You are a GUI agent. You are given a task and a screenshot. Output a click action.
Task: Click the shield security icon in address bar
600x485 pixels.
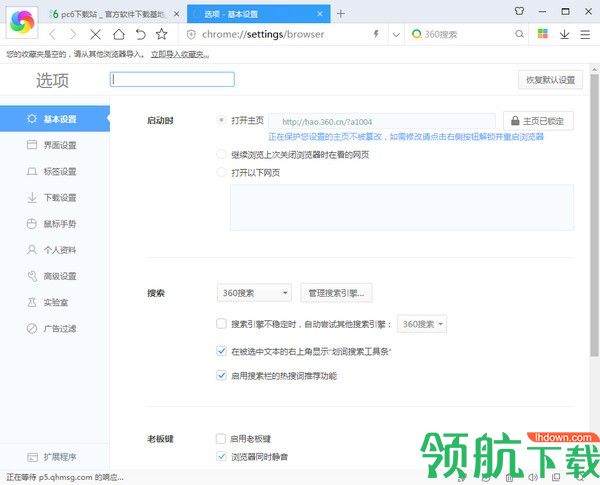(x=191, y=34)
